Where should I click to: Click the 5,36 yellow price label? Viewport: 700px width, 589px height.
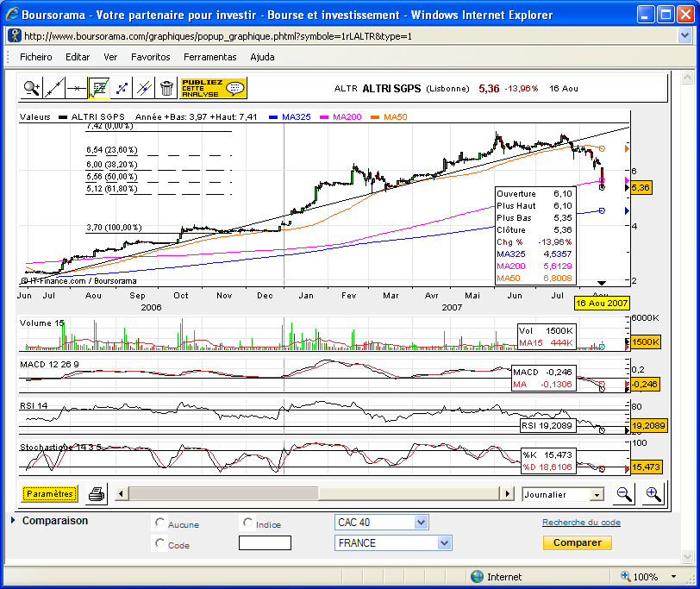641,187
